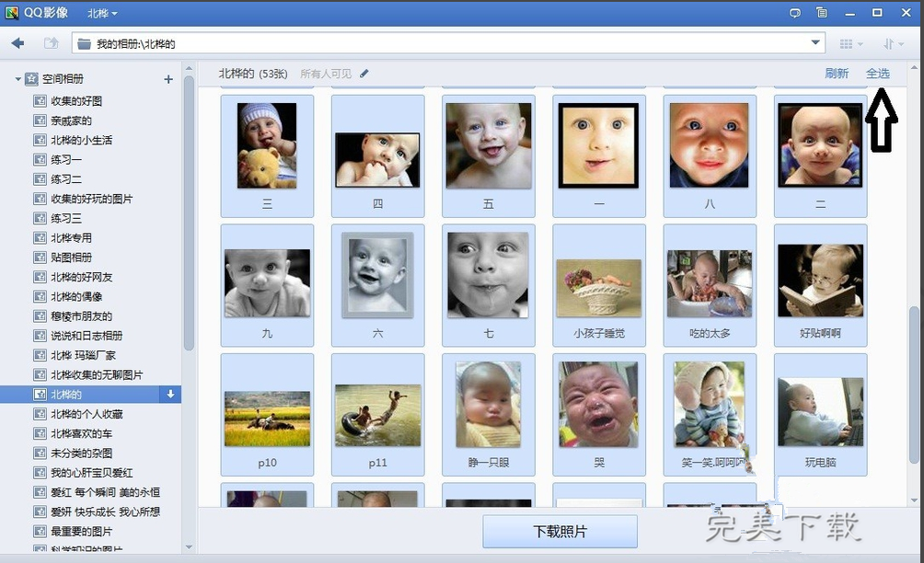Open the 北桦 account dropdown in title bar
Screen dimensions: 924x563
[102, 14]
